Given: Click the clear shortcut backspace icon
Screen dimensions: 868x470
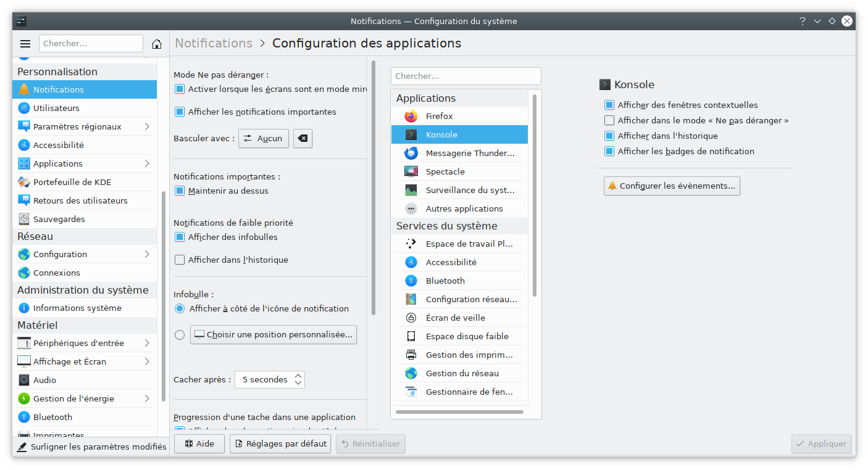Looking at the screenshot, I should point(303,139).
